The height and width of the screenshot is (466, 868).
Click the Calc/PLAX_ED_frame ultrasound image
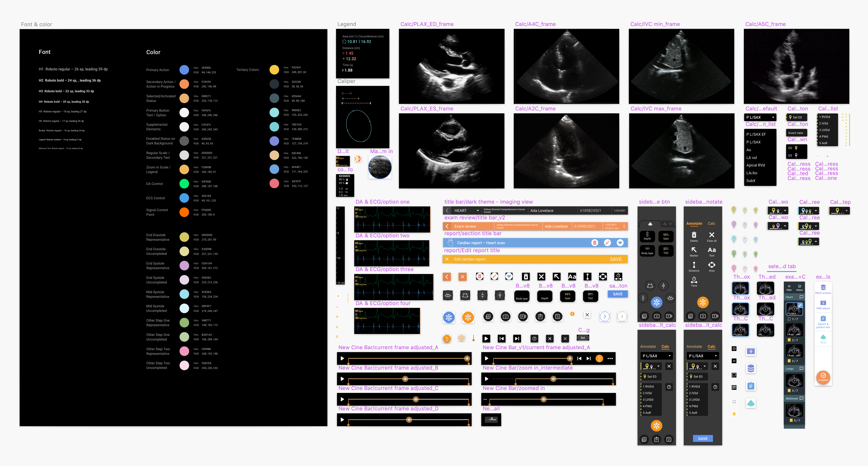451,67
